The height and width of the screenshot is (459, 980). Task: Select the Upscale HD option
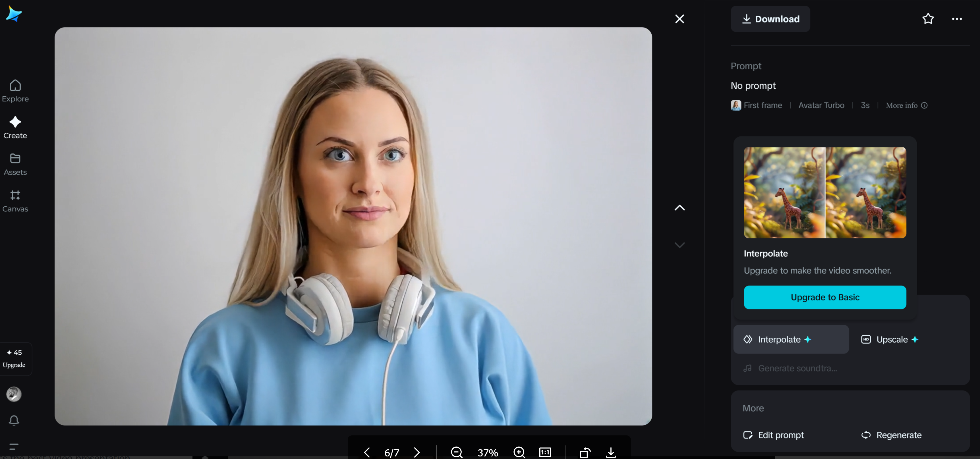[x=890, y=339]
